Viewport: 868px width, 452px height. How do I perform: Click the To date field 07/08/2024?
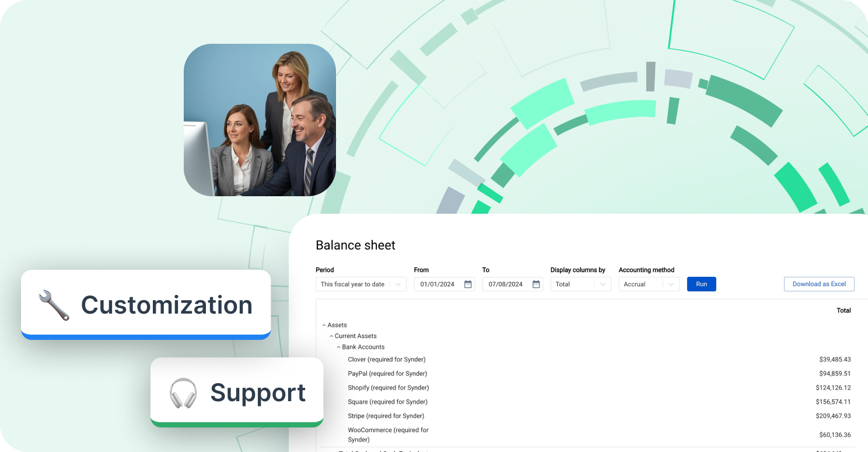point(512,284)
